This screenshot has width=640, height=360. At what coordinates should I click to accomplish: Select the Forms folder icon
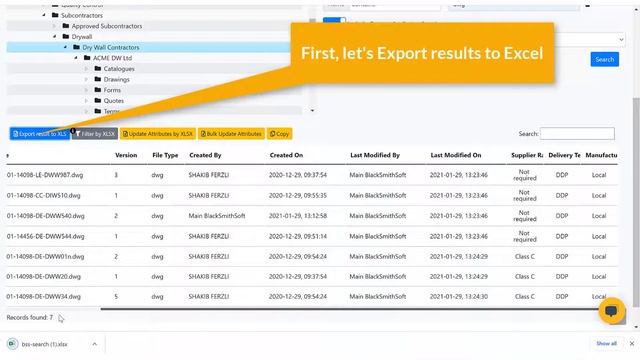pyautogui.click(x=98, y=89)
